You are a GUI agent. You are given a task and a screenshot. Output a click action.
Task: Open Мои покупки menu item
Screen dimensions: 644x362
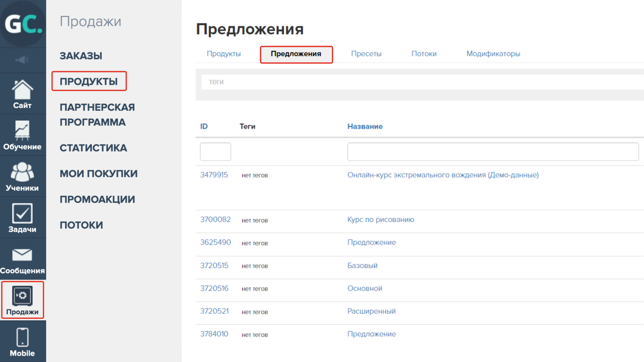(x=99, y=174)
